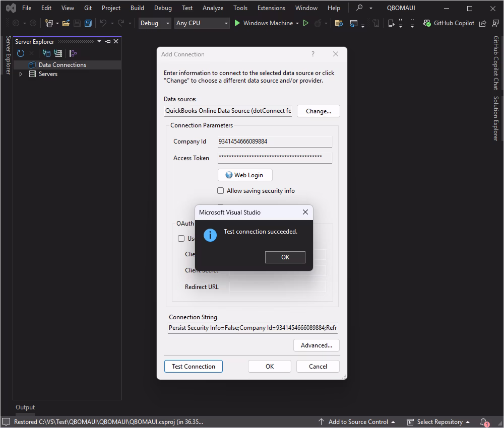
Task: Open the Any CPU platform dropdown
Action: click(202, 23)
